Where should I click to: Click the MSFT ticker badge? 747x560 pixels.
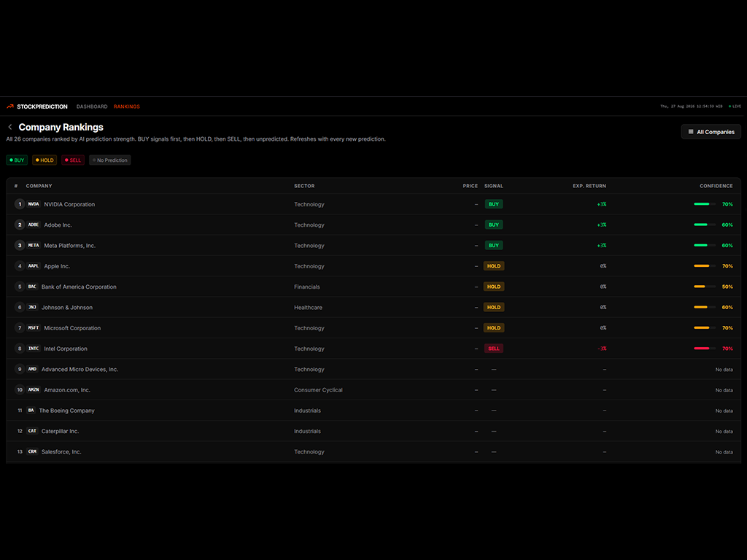pyautogui.click(x=34, y=328)
